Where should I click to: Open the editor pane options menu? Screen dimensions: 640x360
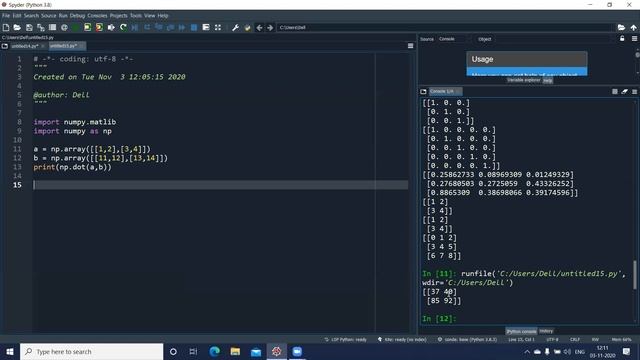tap(411, 46)
